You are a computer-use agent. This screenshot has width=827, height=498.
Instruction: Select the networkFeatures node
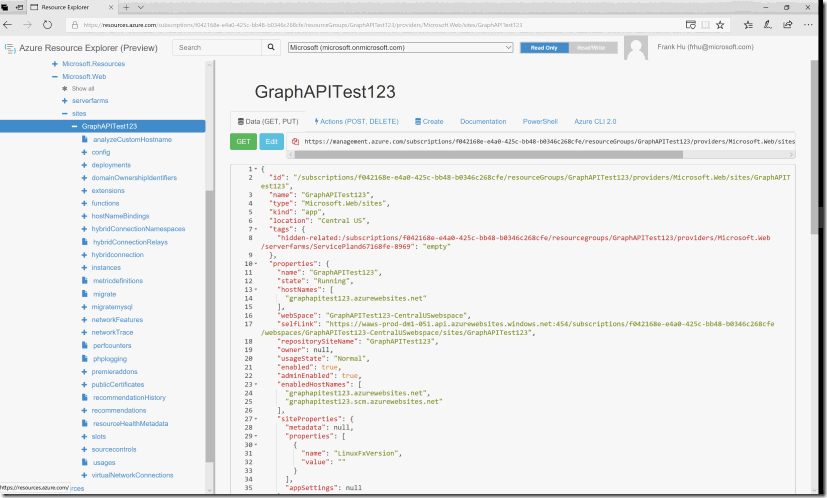point(117,320)
